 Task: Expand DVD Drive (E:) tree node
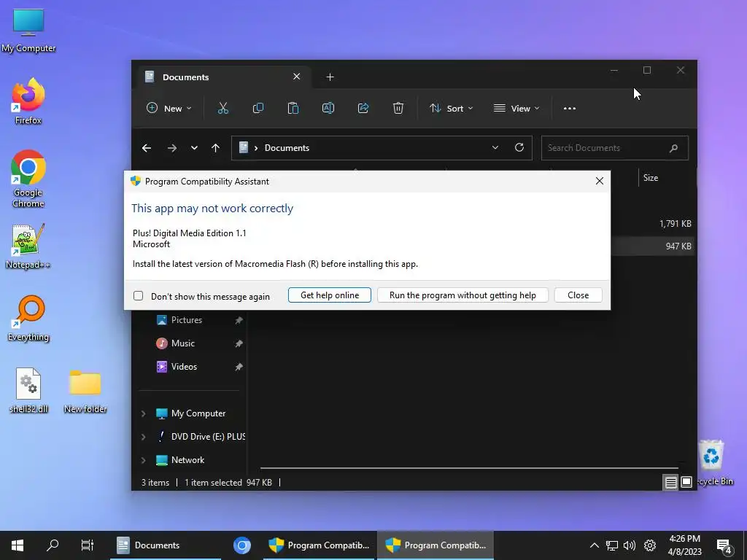pos(144,437)
